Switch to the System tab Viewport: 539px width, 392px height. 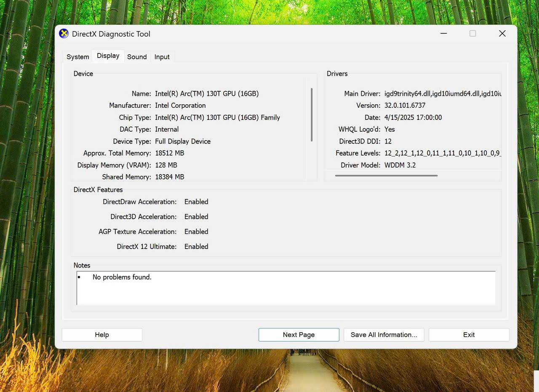tap(78, 57)
